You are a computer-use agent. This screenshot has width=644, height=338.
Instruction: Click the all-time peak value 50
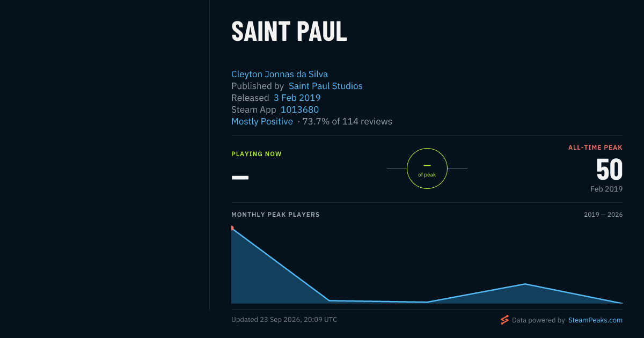point(609,170)
